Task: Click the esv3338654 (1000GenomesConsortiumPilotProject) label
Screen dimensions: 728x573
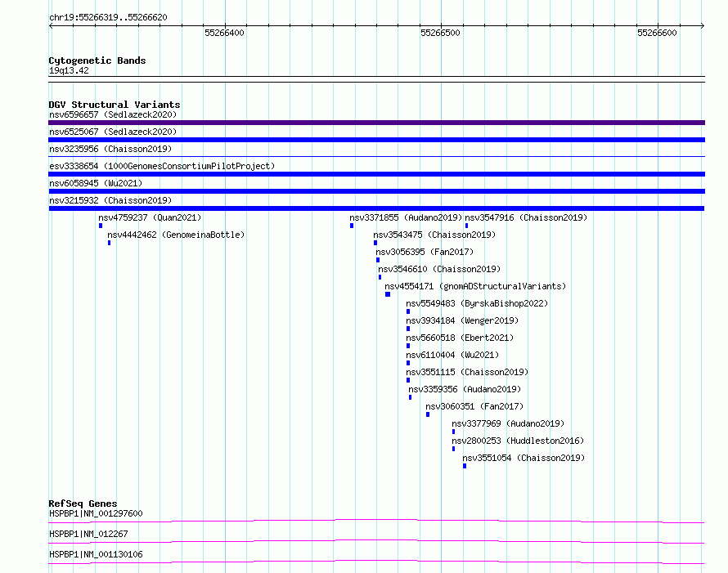Action: click(x=162, y=166)
